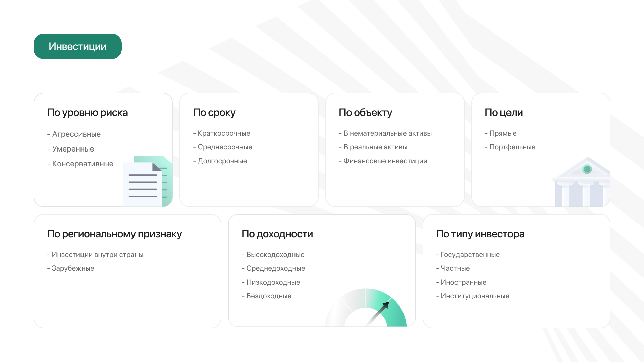Screen dimensions: 644x362
Task: Click the Консервативные list item
Action: point(80,164)
